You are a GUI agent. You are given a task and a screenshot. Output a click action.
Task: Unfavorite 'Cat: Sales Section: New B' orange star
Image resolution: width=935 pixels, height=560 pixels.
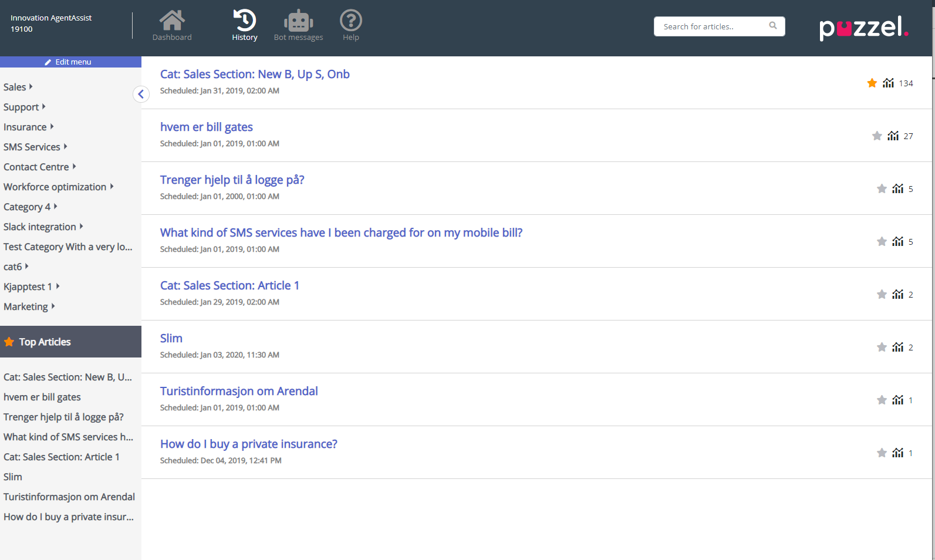(872, 83)
